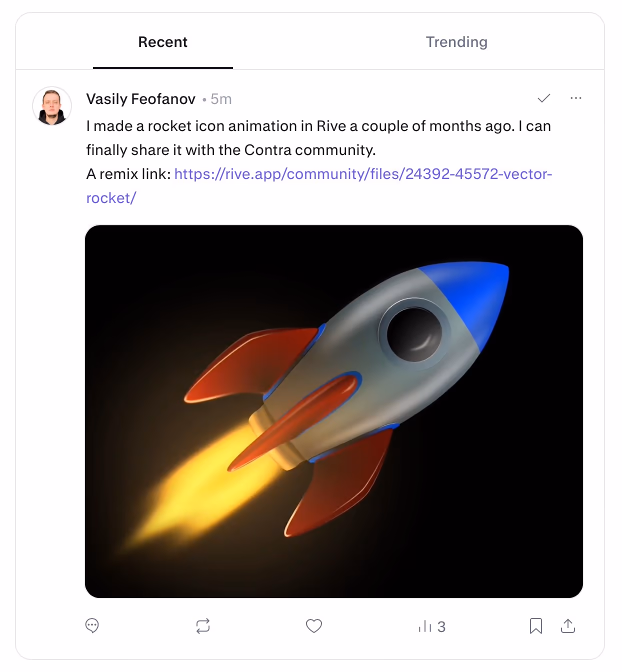Select the Recent tab
This screenshot has width=622, height=672.
coord(163,42)
